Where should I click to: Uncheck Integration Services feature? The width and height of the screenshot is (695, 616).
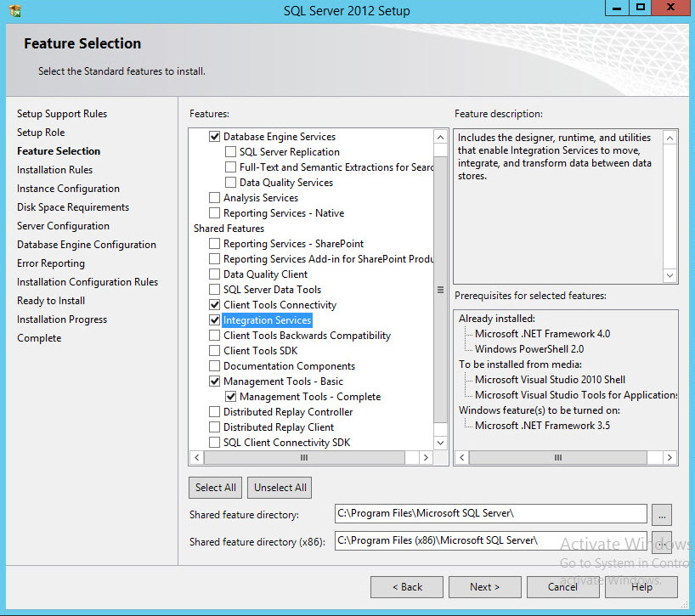(x=215, y=320)
